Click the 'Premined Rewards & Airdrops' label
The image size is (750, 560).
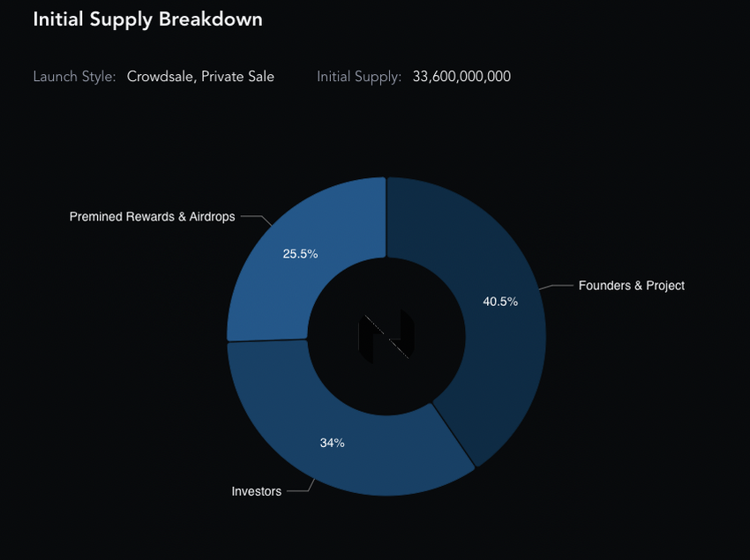point(152,217)
